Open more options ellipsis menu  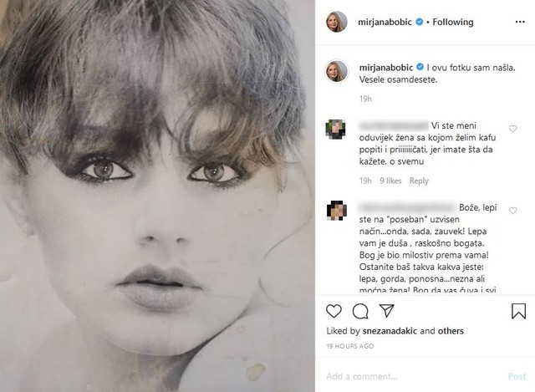tap(518, 23)
